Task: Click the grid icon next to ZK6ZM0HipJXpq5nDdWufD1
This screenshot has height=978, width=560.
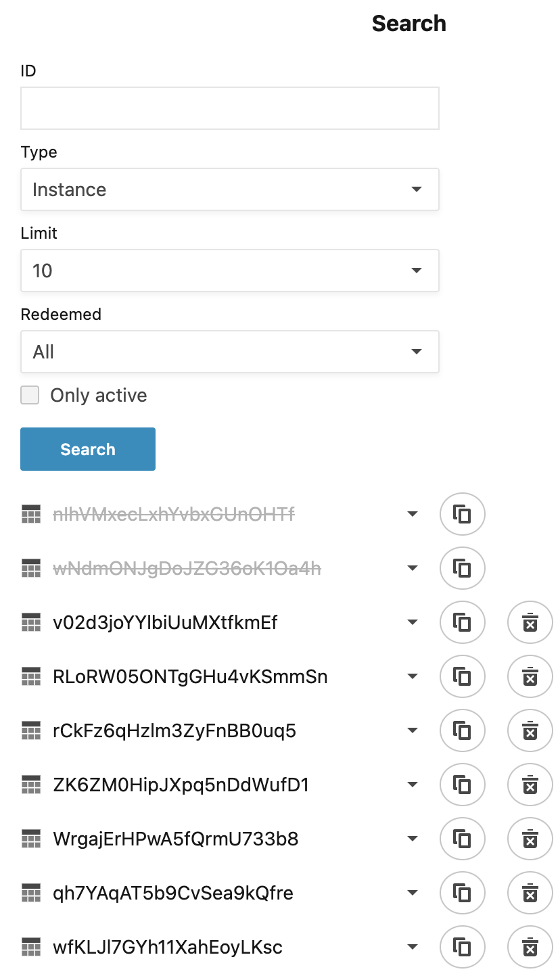Action: 30,785
